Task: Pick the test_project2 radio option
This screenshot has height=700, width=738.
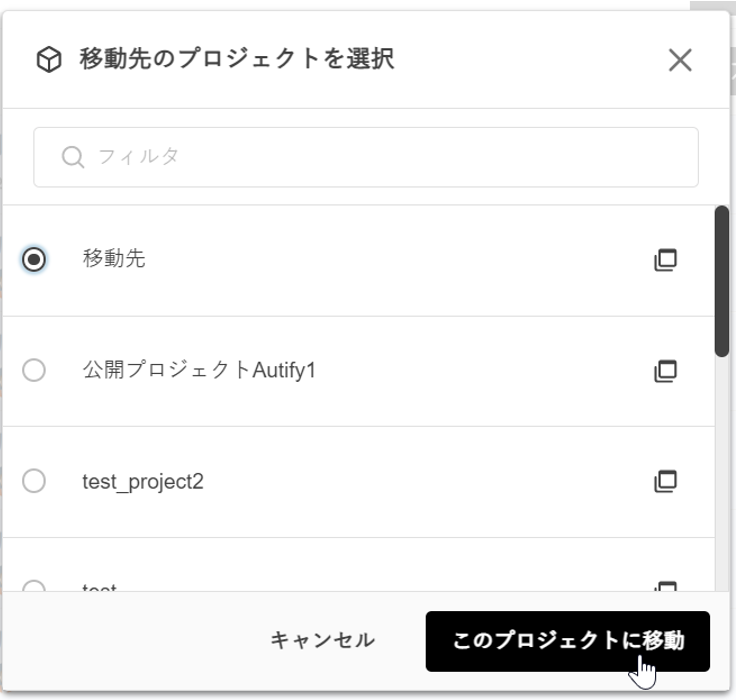Action: [34, 482]
